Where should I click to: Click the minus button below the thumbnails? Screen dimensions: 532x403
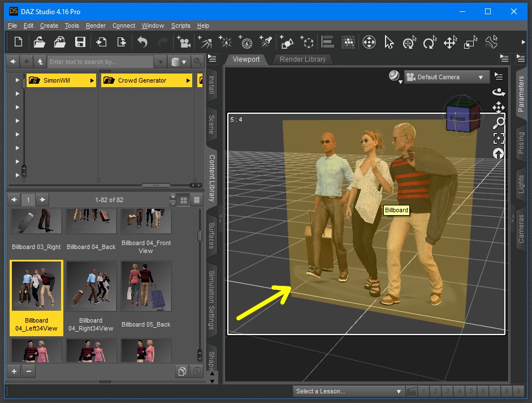29,371
